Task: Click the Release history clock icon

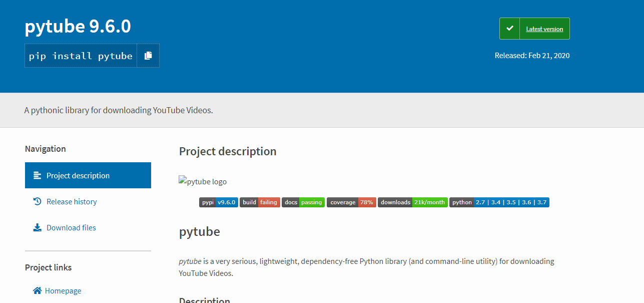Action: click(x=37, y=201)
